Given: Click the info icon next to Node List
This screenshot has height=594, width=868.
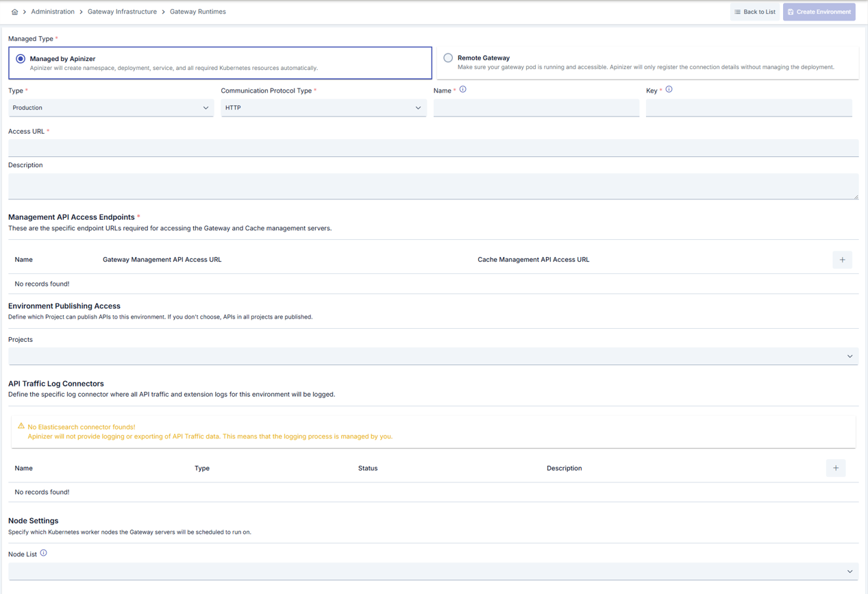Looking at the screenshot, I should [42, 552].
